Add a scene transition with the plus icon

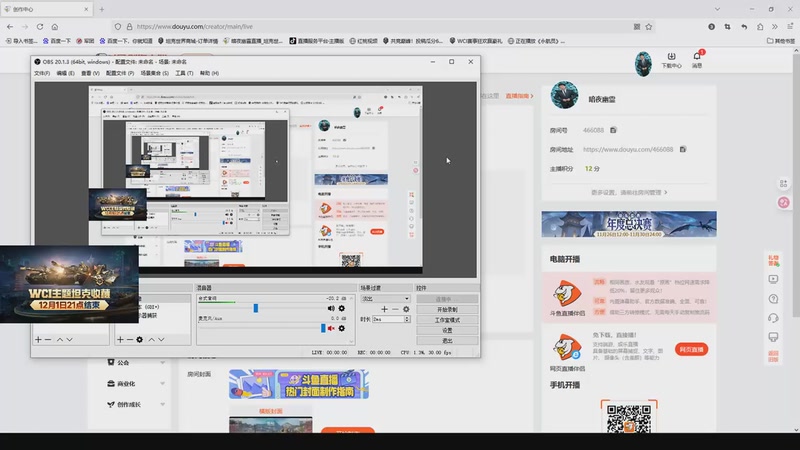click(x=385, y=309)
